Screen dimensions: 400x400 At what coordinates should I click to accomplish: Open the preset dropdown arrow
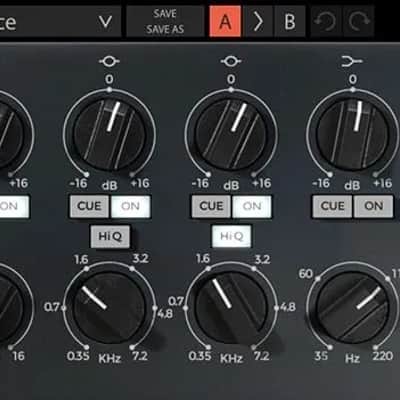106,22
